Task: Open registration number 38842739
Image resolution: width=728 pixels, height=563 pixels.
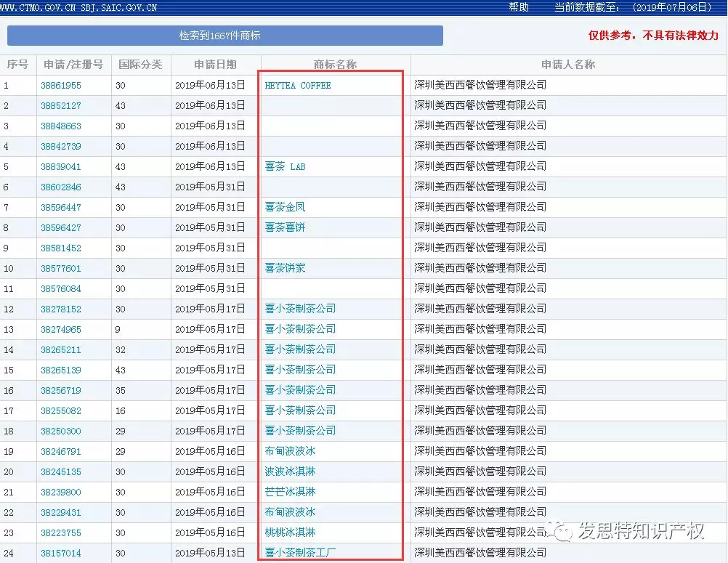Action: (61, 147)
